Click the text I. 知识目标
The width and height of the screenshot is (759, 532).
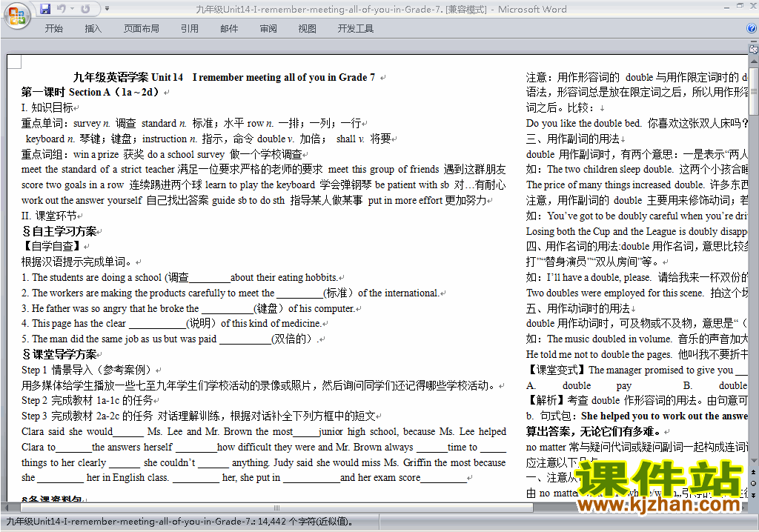[x=47, y=107]
